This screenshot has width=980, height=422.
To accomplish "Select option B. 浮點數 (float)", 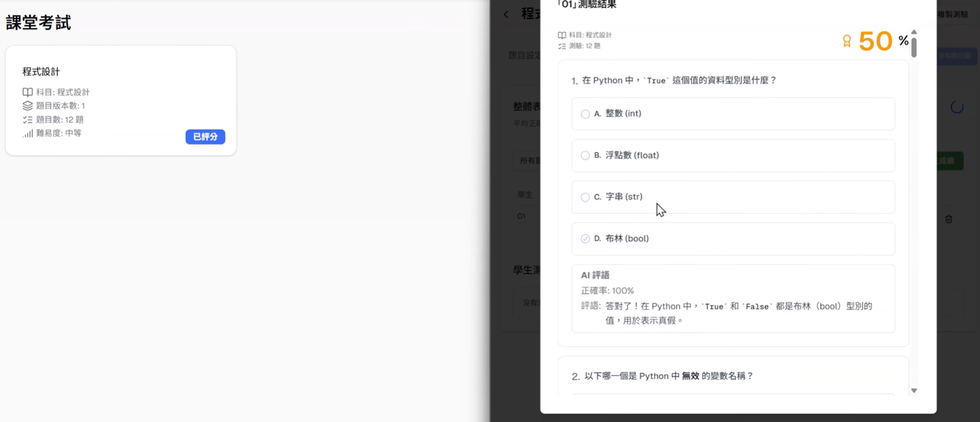I will [x=733, y=155].
